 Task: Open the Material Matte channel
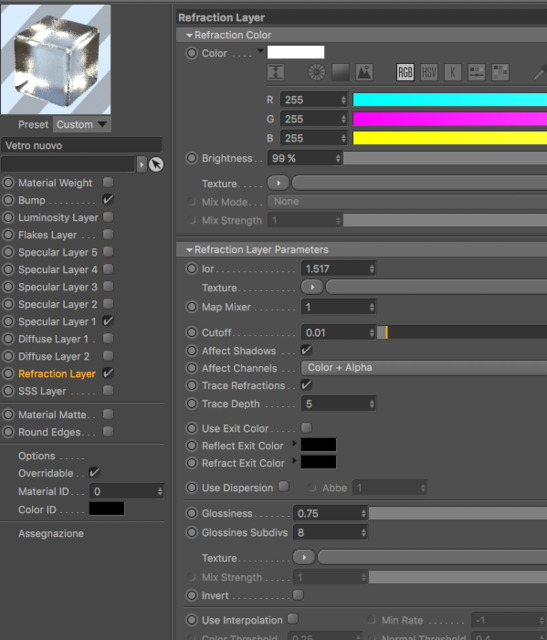pos(52,415)
